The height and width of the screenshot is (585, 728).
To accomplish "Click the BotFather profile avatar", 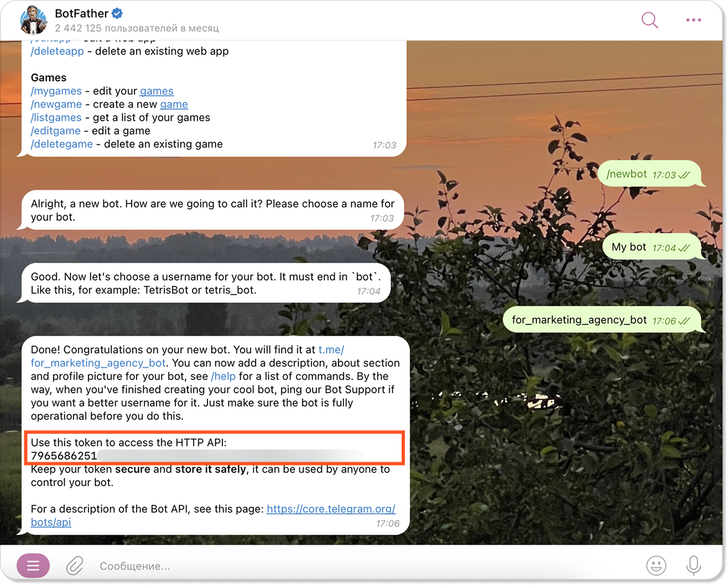I will click(x=34, y=20).
